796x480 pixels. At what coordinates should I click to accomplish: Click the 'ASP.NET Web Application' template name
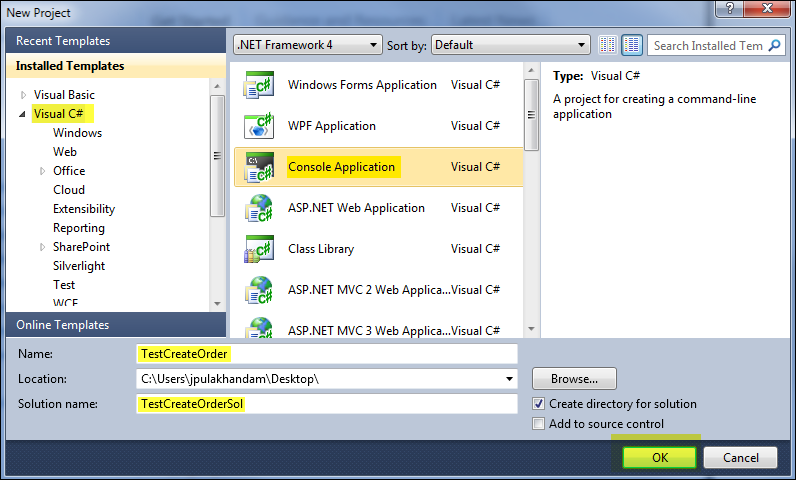(x=356, y=208)
